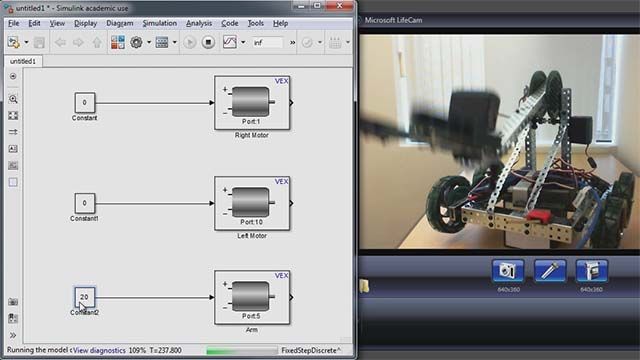Expand the configuration gear dropdown arrow

pyautogui.click(x=149, y=42)
